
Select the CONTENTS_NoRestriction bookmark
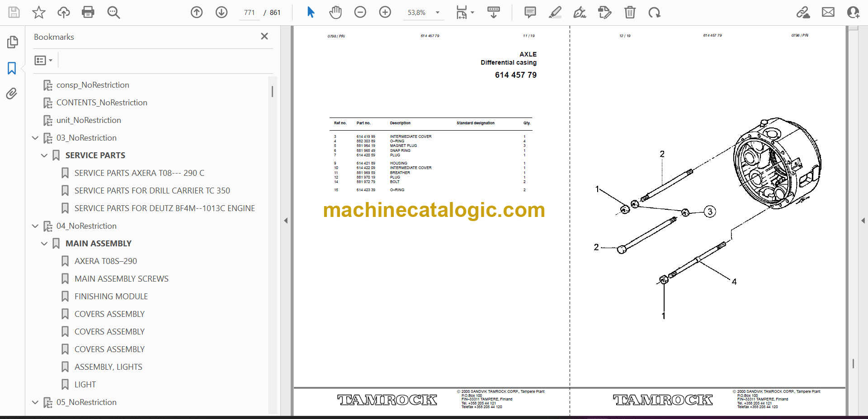click(x=102, y=103)
